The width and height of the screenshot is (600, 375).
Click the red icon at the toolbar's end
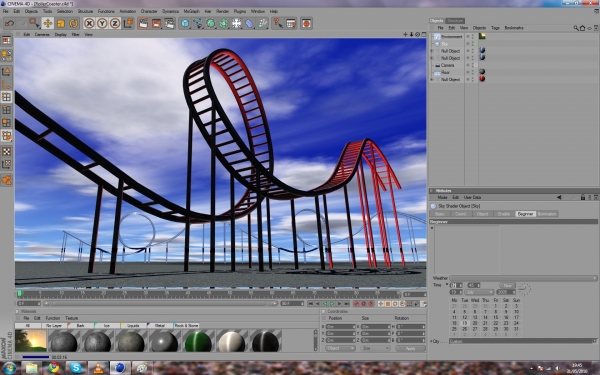(x=306, y=23)
